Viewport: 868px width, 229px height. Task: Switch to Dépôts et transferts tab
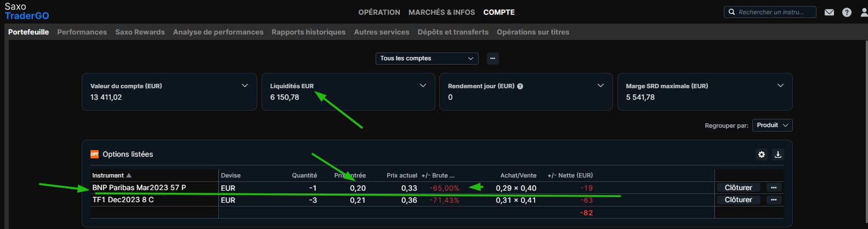click(x=453, y=32)
